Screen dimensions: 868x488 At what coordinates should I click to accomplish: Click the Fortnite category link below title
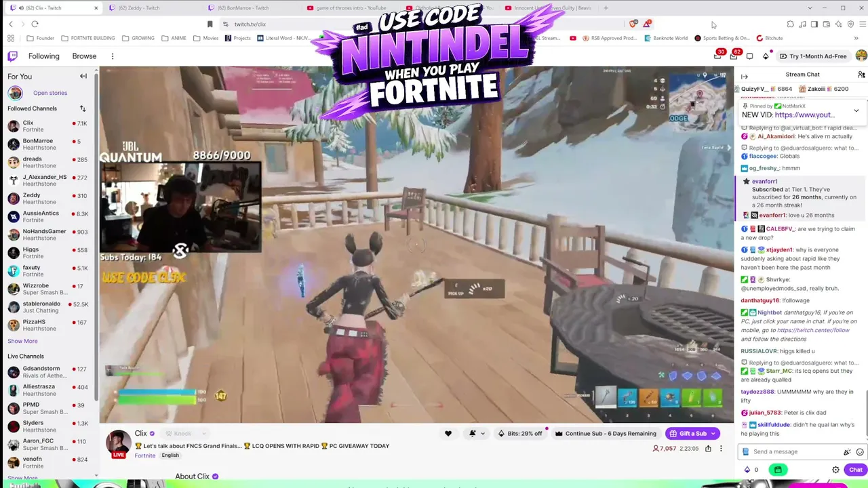[145, 455]
